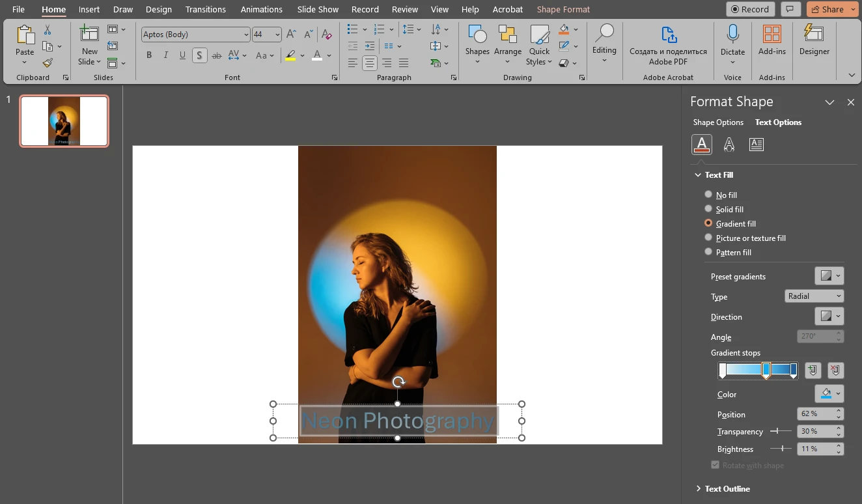This screenshot has height=504, width=862.
Task: Start a recording with the Record button
Action: point(750,9)
